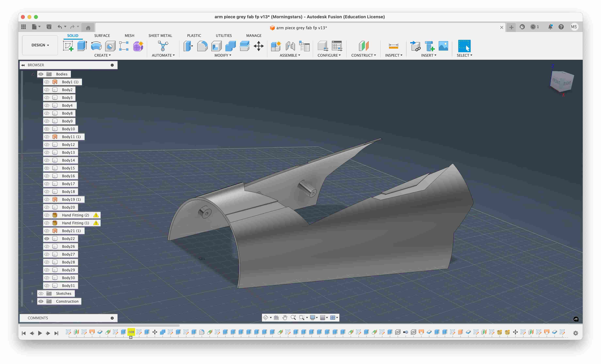Jump to the timeline end
This screenshot has width=601, height=364.
coord(56,333)
